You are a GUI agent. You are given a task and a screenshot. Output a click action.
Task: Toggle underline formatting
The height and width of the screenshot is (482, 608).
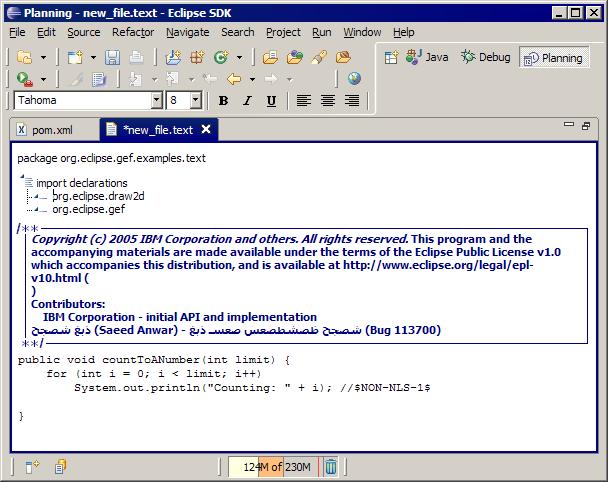pyautogui.click(x=271, y=101)
